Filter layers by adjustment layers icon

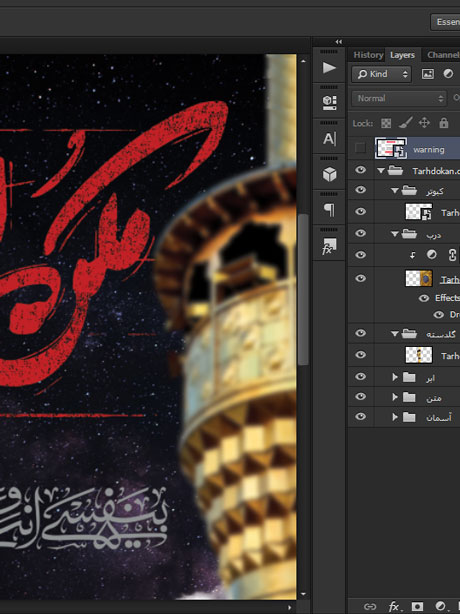(448, 74)
